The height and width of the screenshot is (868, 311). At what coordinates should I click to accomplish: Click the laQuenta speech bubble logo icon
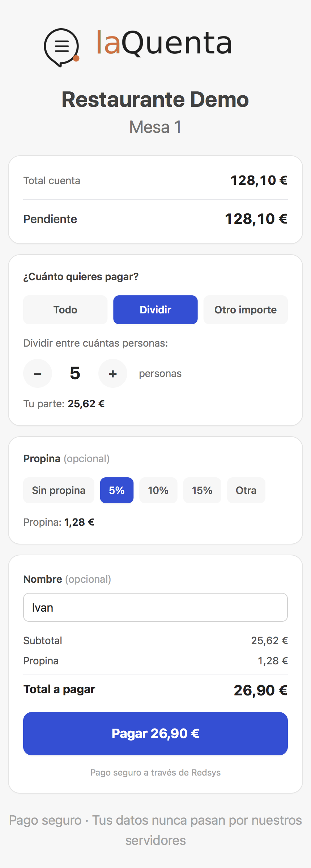click(x=61, y=47)
